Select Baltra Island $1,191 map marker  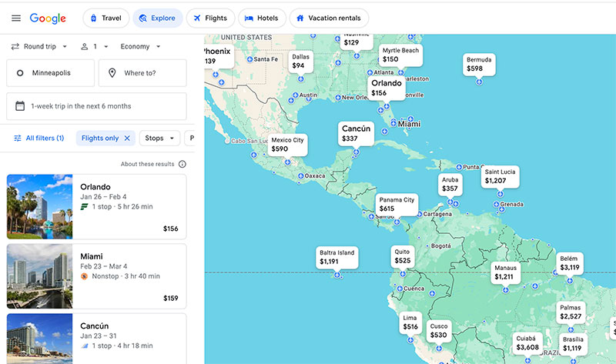[337, 257]
